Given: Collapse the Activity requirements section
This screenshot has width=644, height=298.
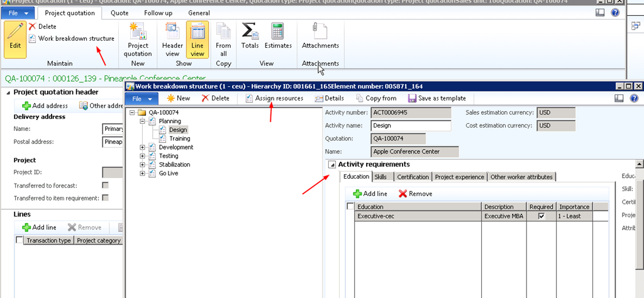Looking at the screenshot, I should click(x=331, y=165).
